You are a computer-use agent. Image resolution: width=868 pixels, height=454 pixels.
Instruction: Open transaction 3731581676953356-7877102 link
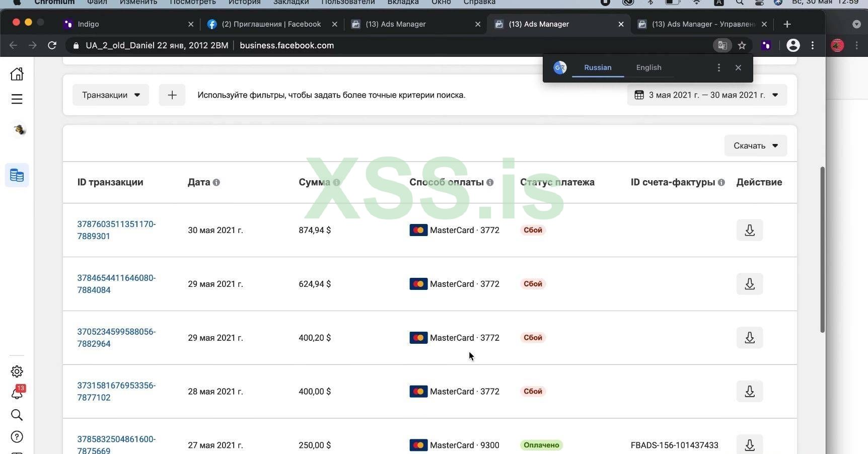point(116,392)
